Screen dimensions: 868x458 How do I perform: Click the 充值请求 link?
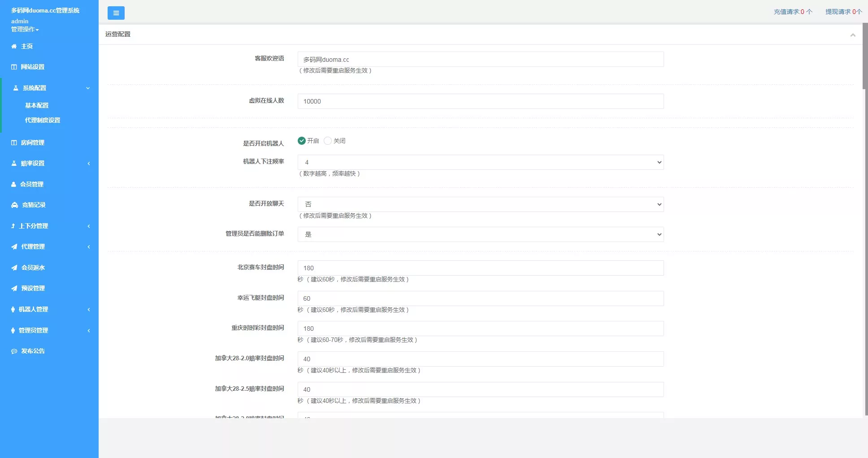coord(793,12)
